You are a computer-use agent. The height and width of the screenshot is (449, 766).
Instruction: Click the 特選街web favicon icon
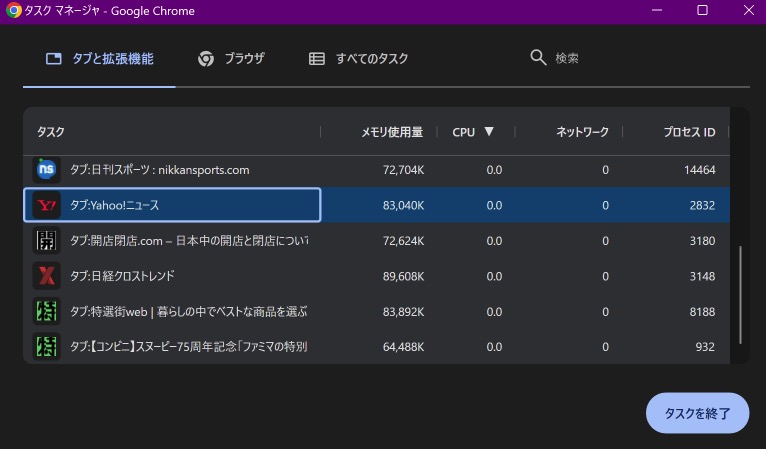pyautogui.click(x=46, y=312)
